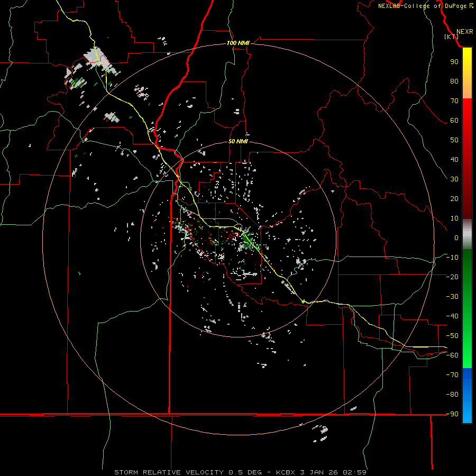This screenshot has height=476, width=476.
Task: Select the positive 90 scale value
Action: (x=454, y=62)
